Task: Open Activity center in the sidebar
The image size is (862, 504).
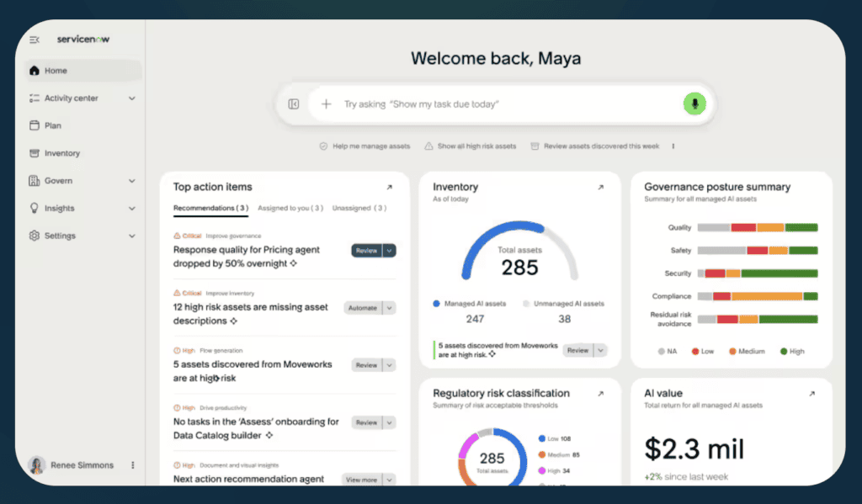Action: click(x=71, y=98)
